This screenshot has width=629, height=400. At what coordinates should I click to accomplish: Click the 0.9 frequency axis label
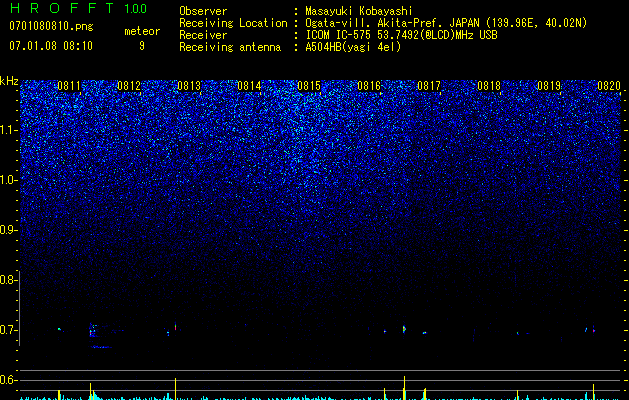click(7, 230)
